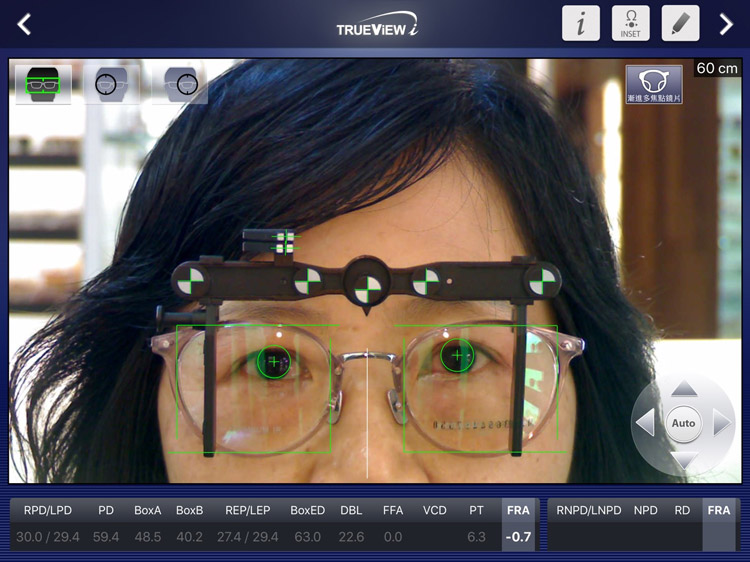
Task: Tap the 60 cm distance label
Action: tap(717, 68)
